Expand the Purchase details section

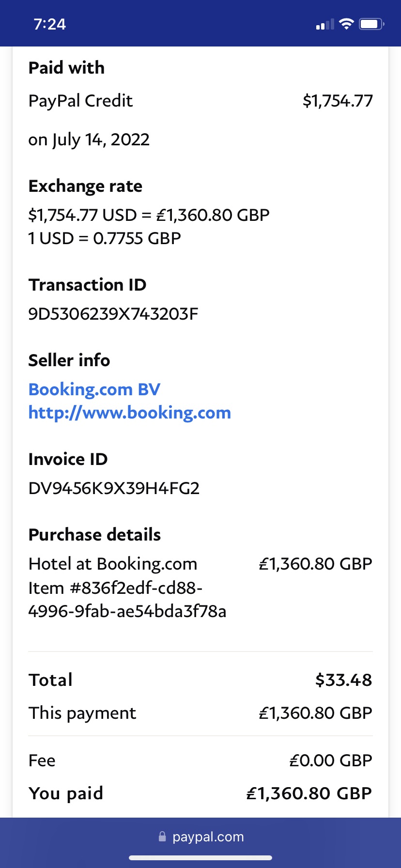[x=94, y=534]
